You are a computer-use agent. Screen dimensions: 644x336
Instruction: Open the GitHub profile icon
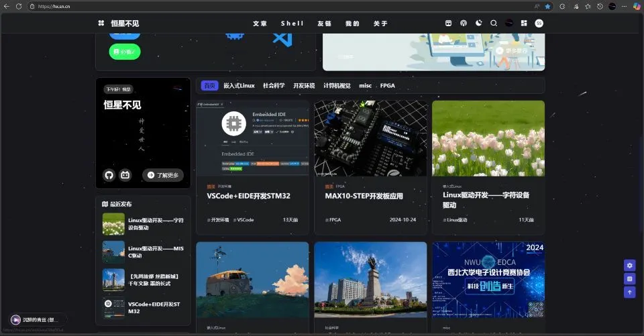(x=109, y=175)
